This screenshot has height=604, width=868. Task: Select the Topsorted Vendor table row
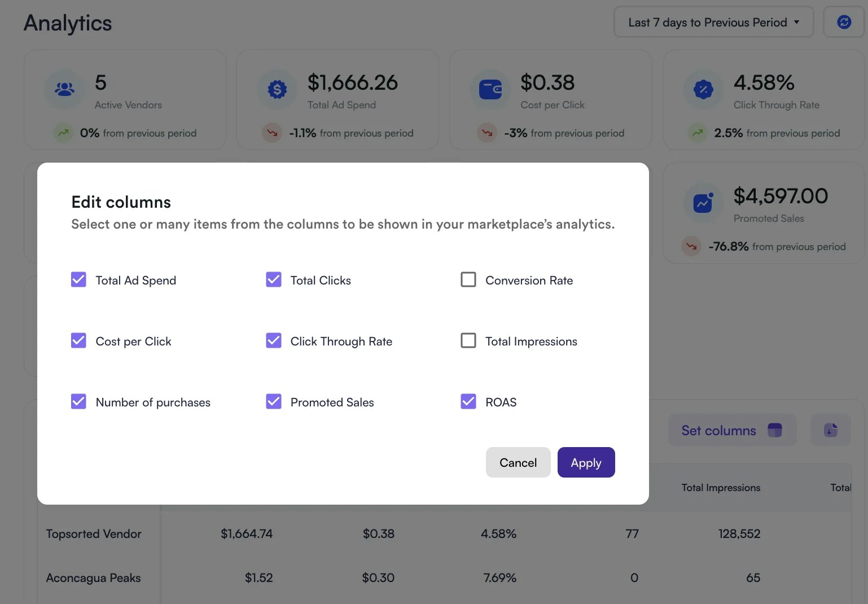[x=93, y=533]
